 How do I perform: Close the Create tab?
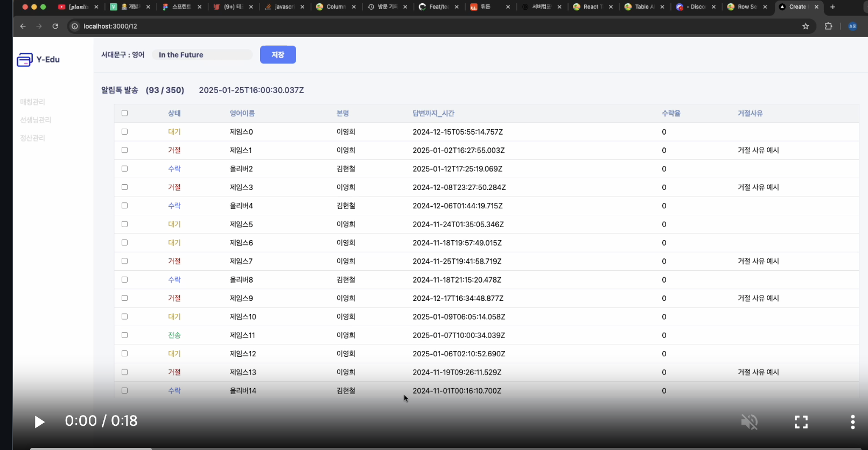click(816, 7)
